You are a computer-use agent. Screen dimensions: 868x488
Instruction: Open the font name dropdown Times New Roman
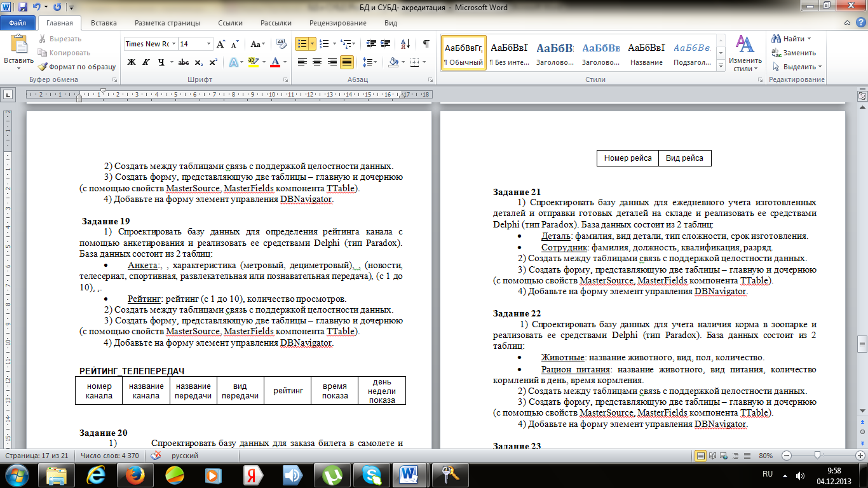click(173, 44)
